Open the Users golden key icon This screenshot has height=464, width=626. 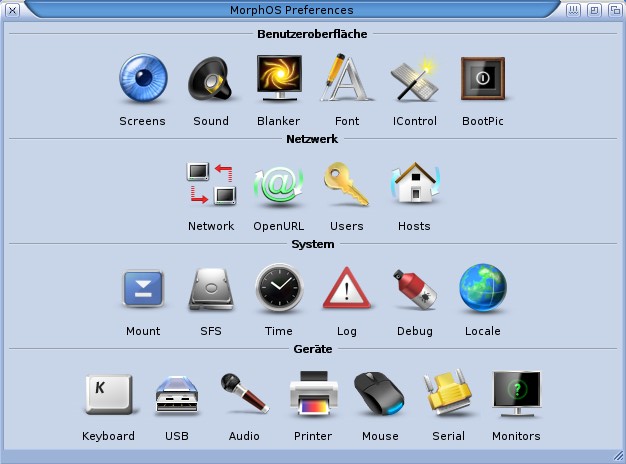347,184
